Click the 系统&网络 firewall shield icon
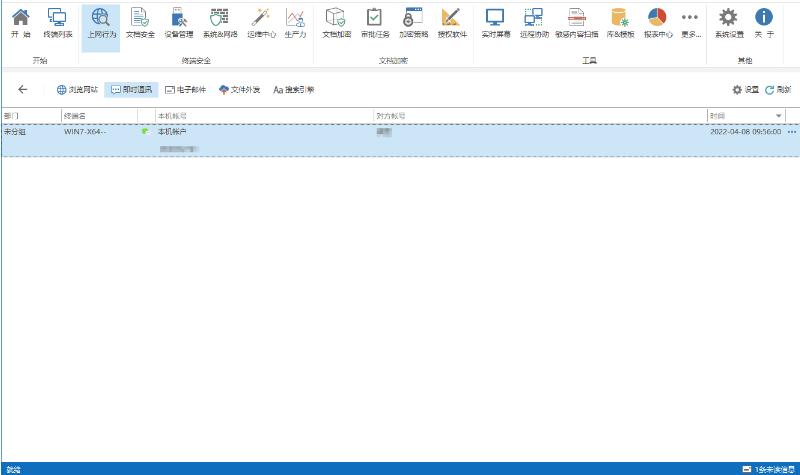This screenshot has height=475, width=800. click(219, 23)
